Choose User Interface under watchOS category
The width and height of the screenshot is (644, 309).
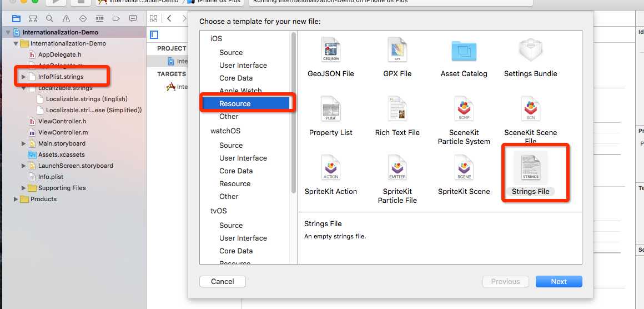pyautogui.click(x=243, y=158)
